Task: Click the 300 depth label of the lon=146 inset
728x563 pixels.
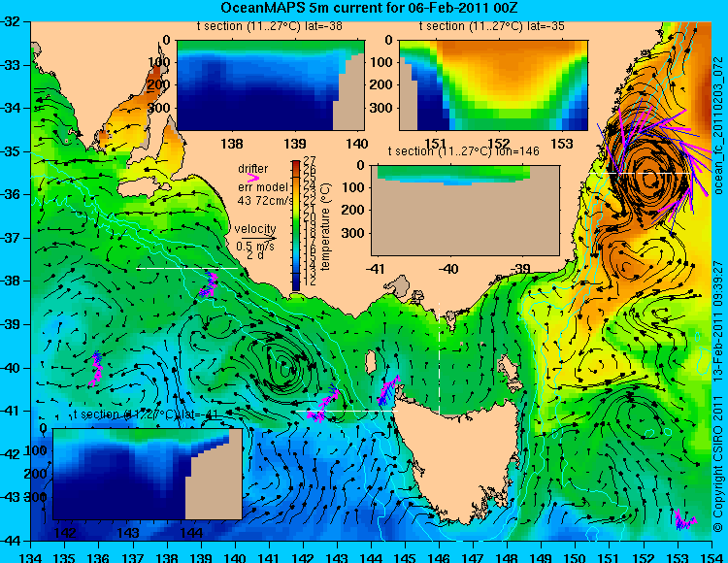Action: [354, 233]
